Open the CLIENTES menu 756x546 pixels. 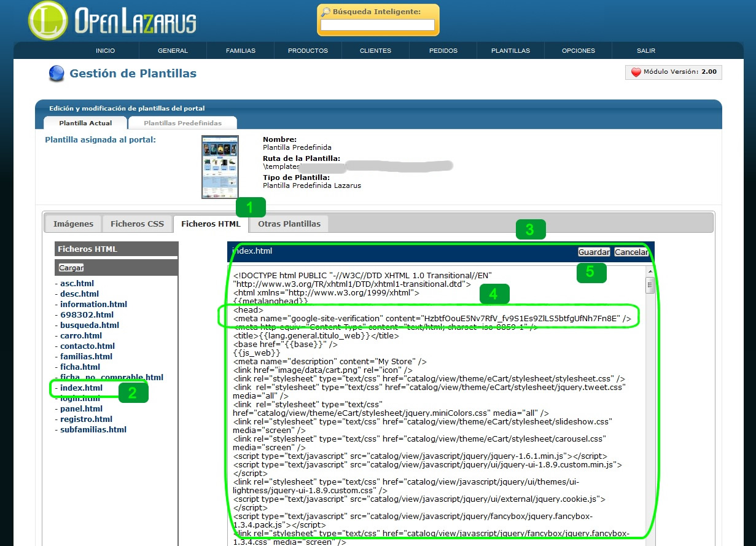[x=375, y=51]
